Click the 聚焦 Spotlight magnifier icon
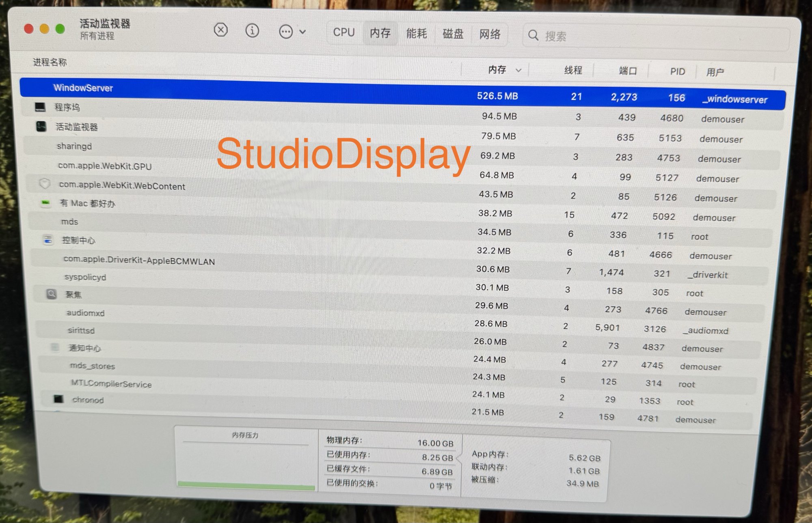Screen dimensions: 812x523 click(52, 294)
